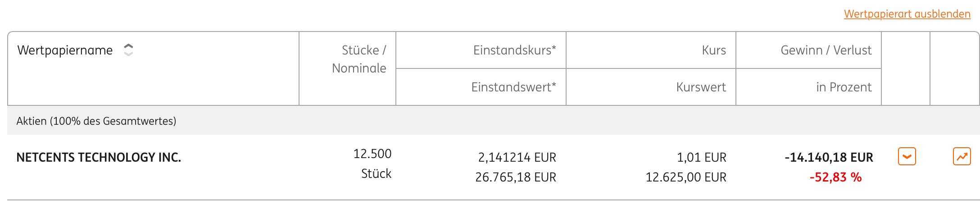Click the 12.625,00 EUR market value
980x204 pixels.
pyautogui.click(x=685, y=177)
